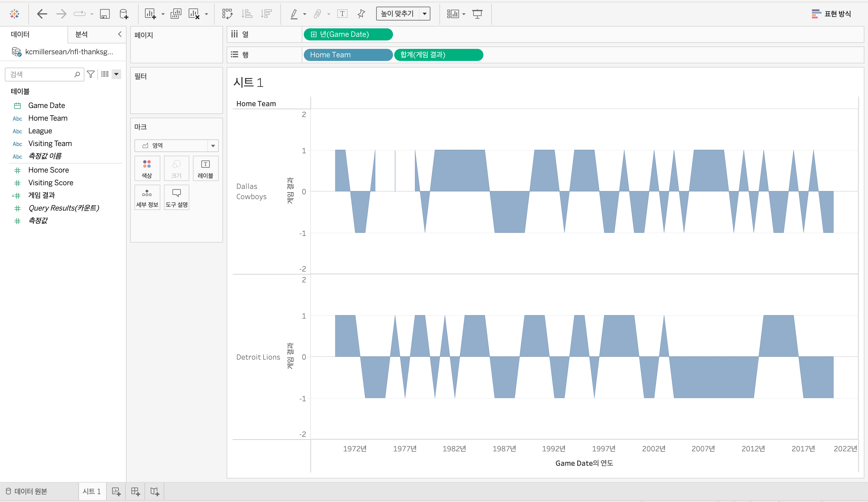Sort descending toolbar icon
Image resolution: width=868 pixels, height=502 pixels.
(x=266, y=14)
